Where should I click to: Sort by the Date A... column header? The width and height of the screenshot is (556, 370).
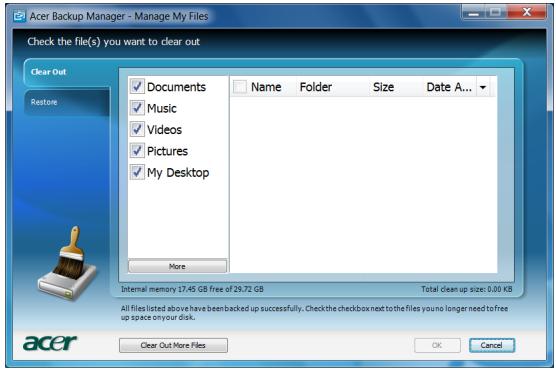click(x=449, y=87)
